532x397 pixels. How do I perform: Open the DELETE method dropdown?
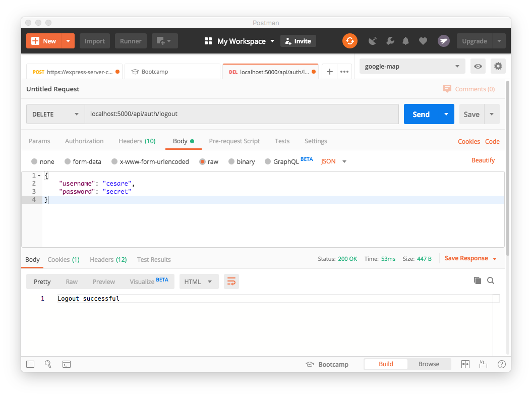[55, 114]
